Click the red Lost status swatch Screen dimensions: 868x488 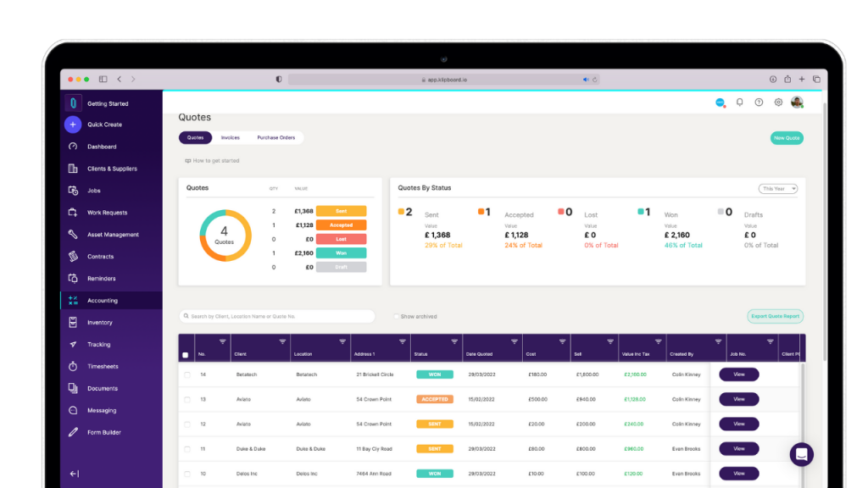pyautogui.click(x=561, y=211)
